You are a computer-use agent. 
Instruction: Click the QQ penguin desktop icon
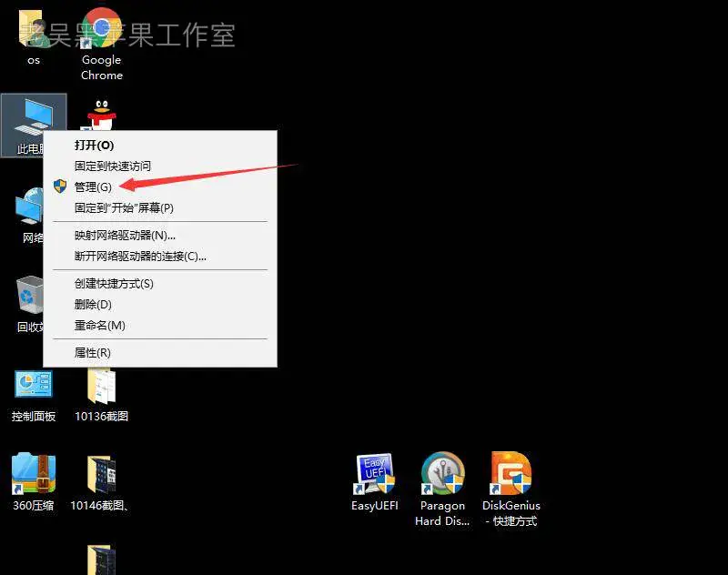tap(101, 115)
